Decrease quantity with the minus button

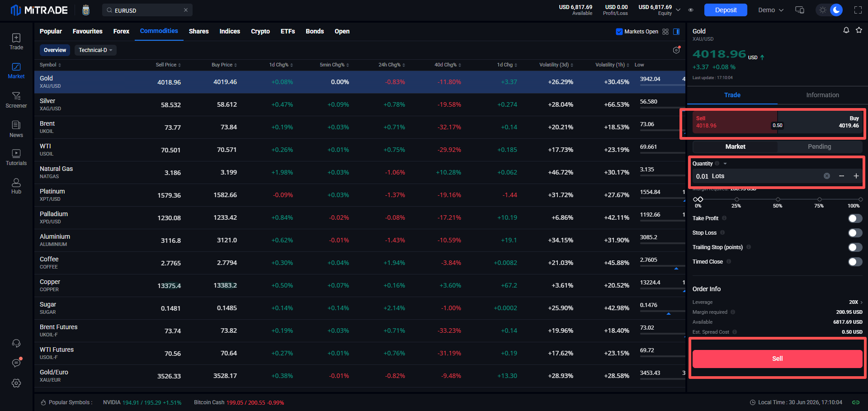pos(841,176)
